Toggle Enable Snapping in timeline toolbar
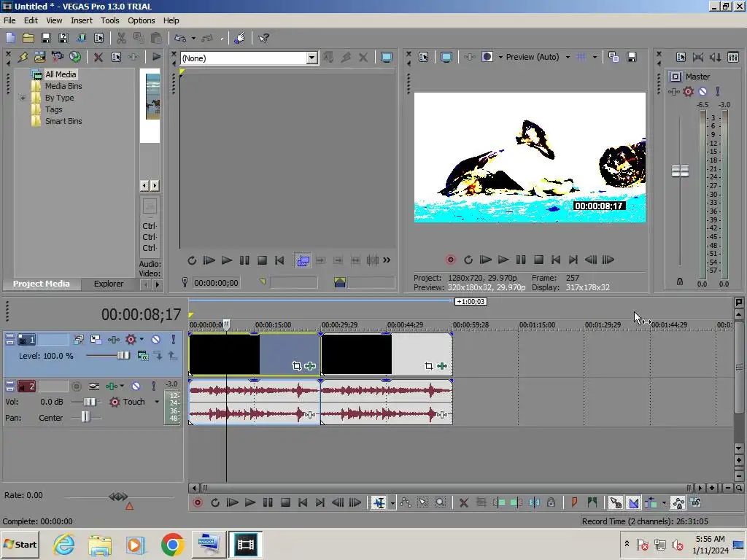This screenshot has height=560, width=747. pyautogui.click(x=616, y=502)
